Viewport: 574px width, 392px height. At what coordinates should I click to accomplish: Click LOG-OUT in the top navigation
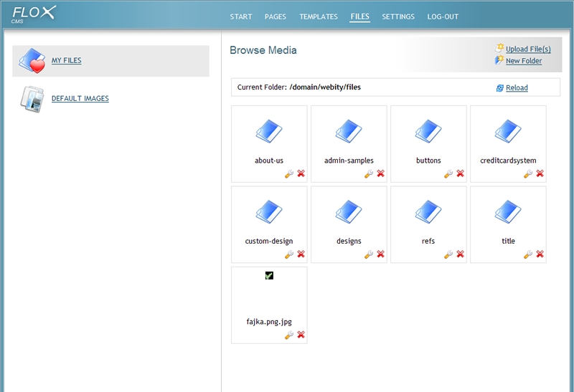(443, 16)
